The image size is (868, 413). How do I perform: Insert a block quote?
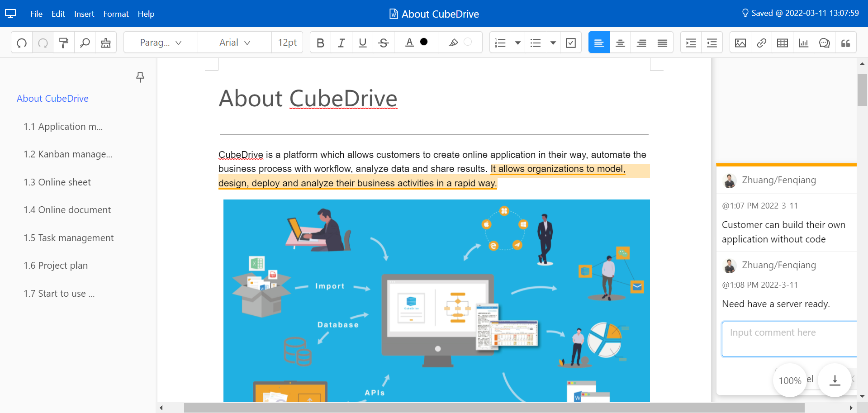845,43
